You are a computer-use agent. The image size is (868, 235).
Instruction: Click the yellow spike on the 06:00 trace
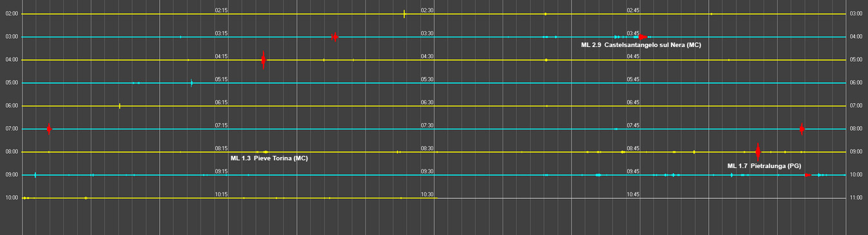click(x=120, y=106)
